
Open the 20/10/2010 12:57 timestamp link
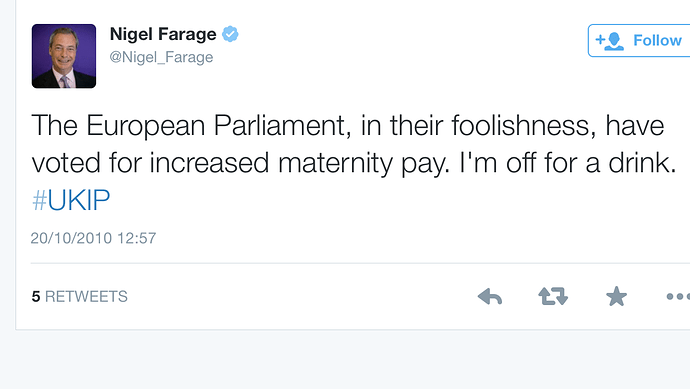tap(93, 238)
